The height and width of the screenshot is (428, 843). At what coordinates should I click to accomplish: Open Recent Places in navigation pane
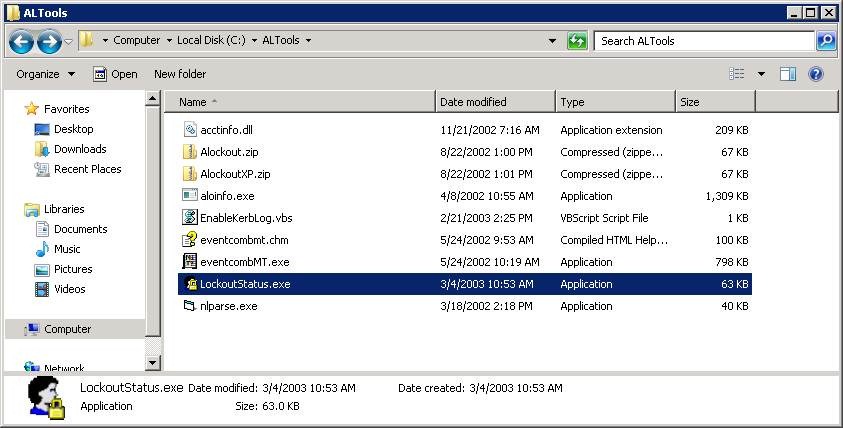click(x=77, y=169)
